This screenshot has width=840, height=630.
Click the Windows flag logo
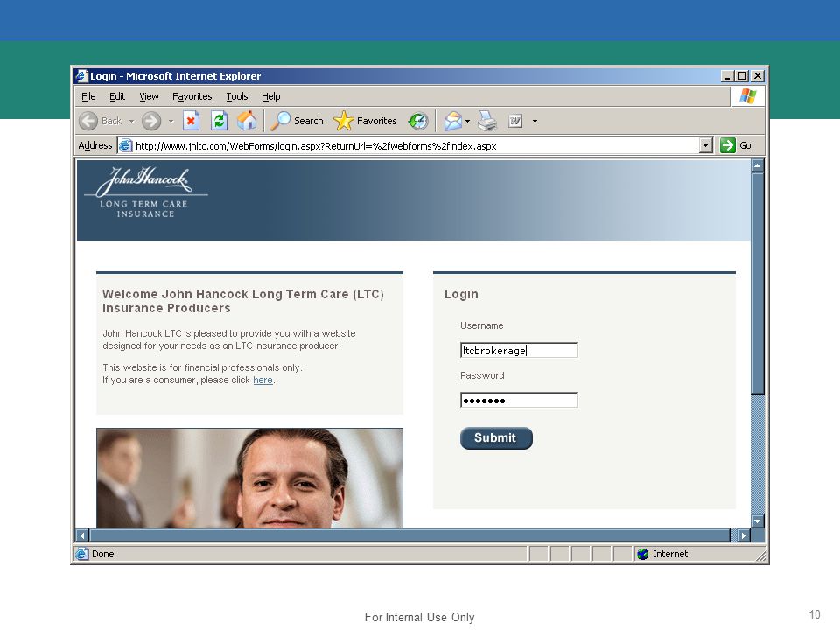(x=747, y=96)
